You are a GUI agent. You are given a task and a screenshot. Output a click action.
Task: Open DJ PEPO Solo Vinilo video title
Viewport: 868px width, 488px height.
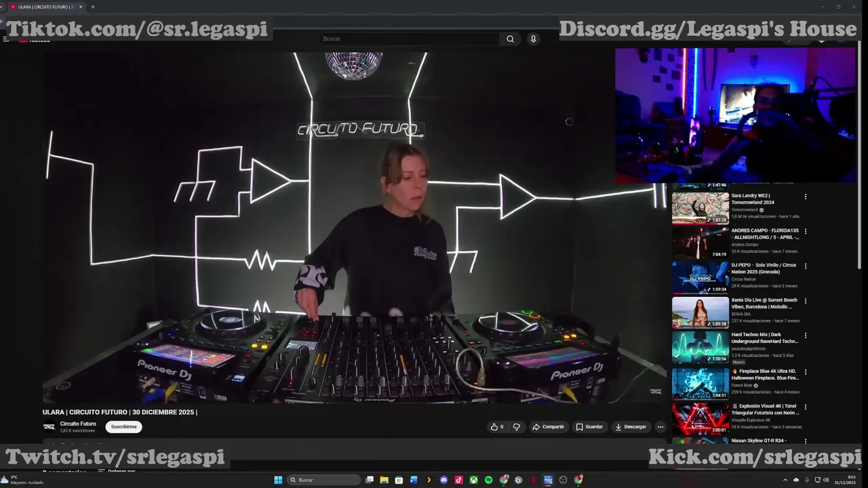[x=764, y=268]
